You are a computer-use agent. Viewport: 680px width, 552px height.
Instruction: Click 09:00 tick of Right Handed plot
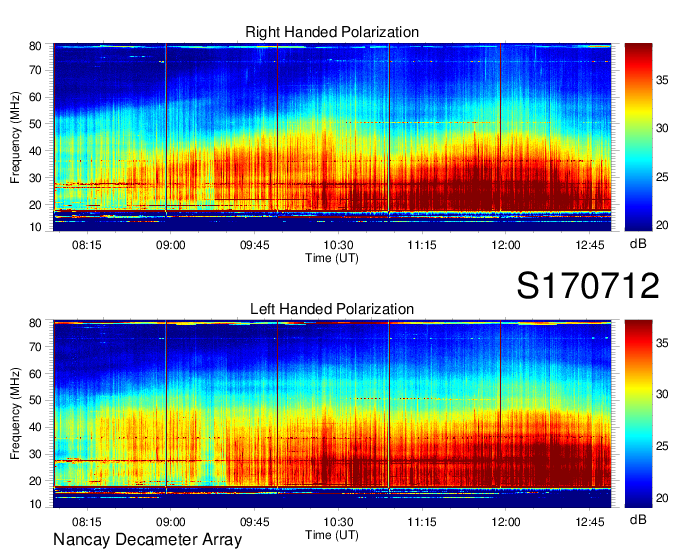coord(170,245)
